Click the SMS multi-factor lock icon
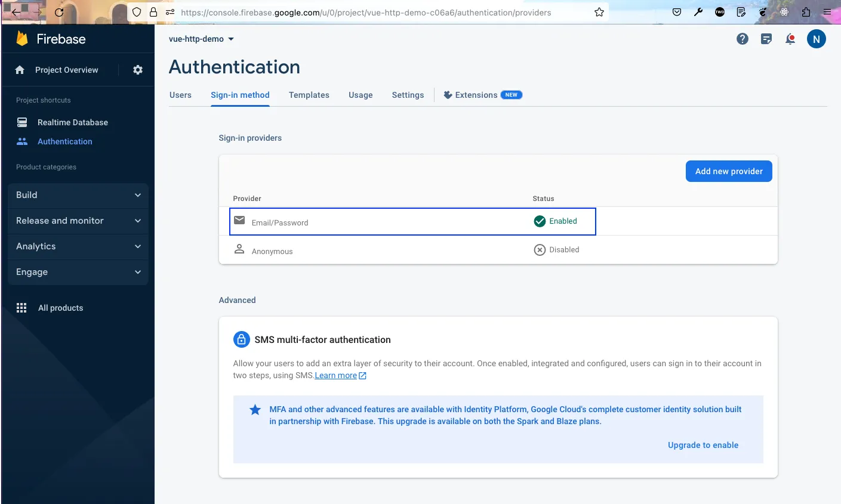The height and width of the screenshot is (504, 841). click(x=241, y=339)
